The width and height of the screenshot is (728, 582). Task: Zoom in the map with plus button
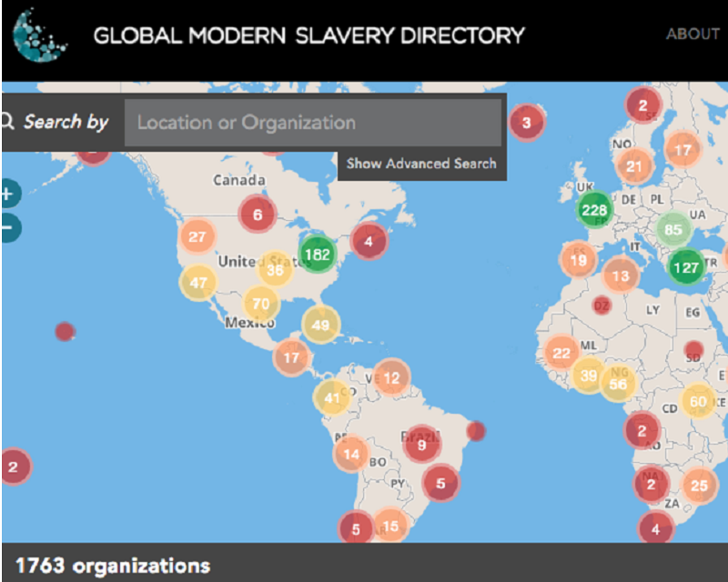click(x=8, y=194)
